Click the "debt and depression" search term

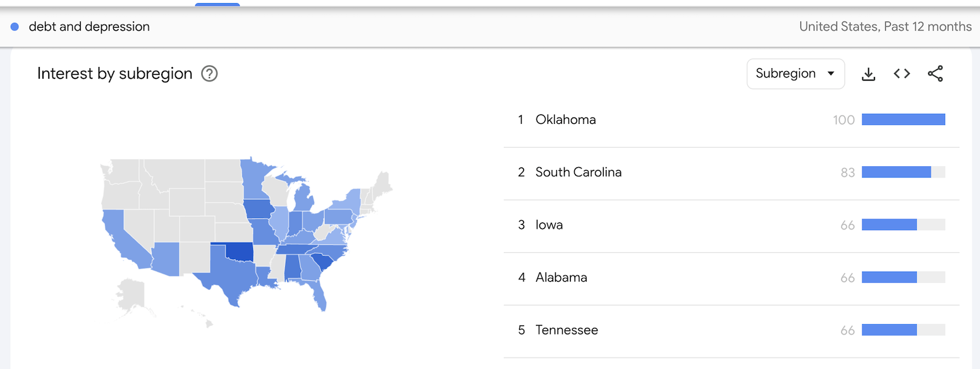(x=89, y=27)
